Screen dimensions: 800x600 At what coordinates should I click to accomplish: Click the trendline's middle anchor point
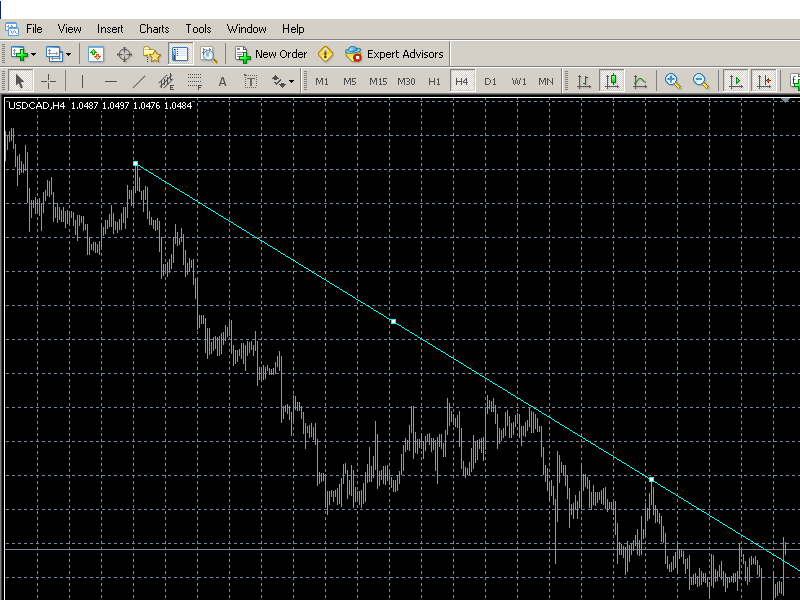[393, 321]
